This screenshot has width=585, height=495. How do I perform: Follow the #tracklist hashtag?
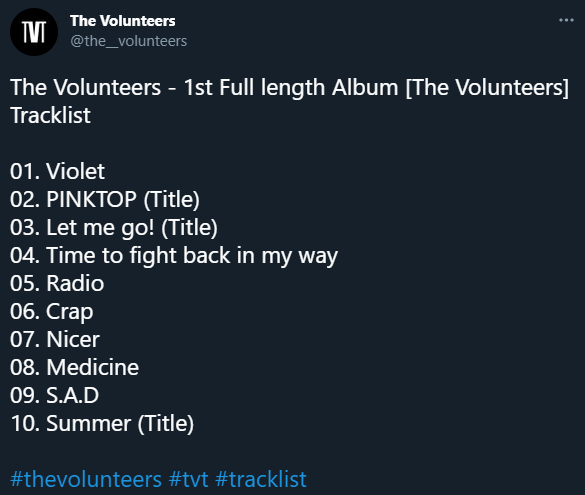pos(261,479)
